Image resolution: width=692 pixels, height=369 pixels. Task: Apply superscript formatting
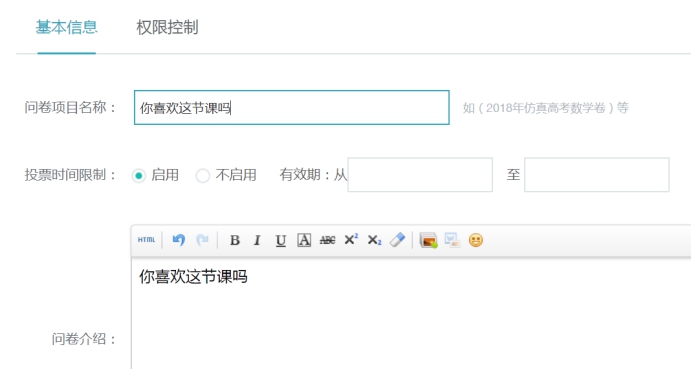click(x=351, y=239)
